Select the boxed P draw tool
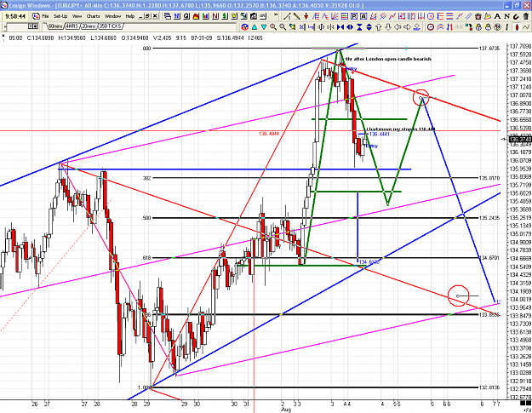Image resolution: width=532 pixels, height=413 pixels. (x=354, y=16)
